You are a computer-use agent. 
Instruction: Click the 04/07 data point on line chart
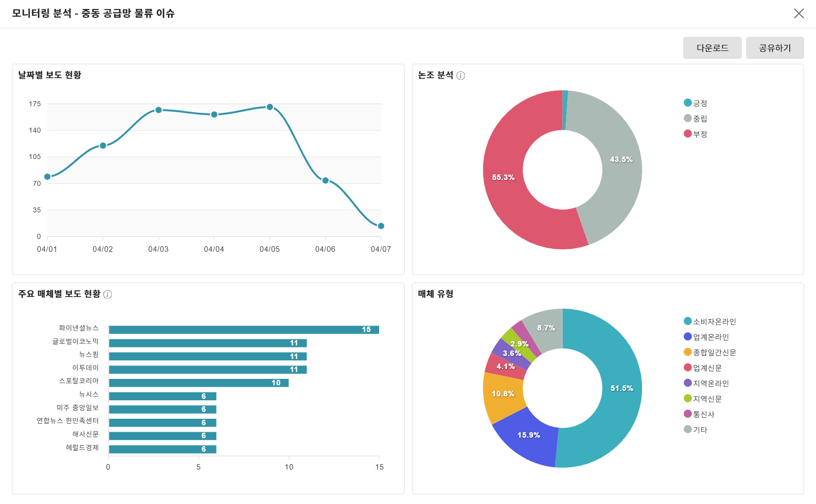[x=381, y=226]
